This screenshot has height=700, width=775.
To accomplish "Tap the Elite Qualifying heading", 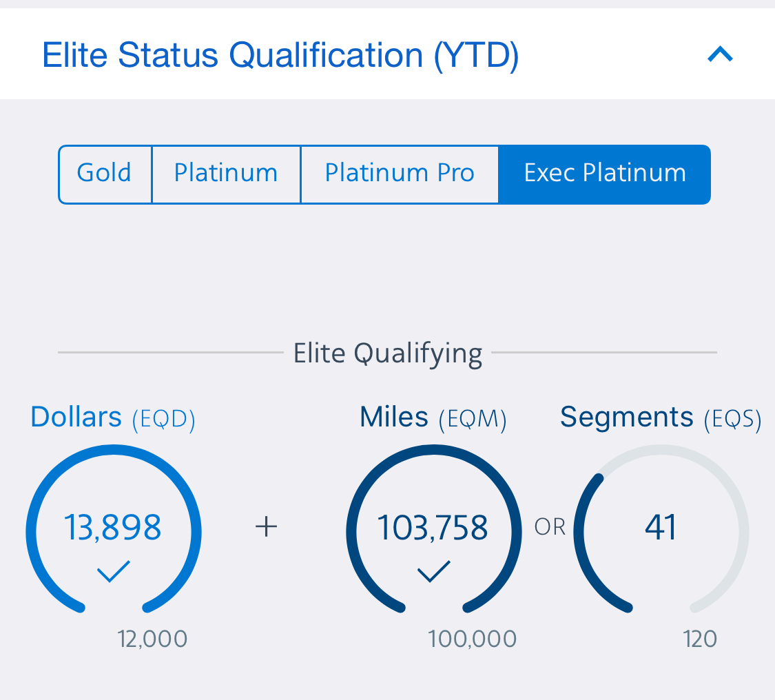I will 388,353.
